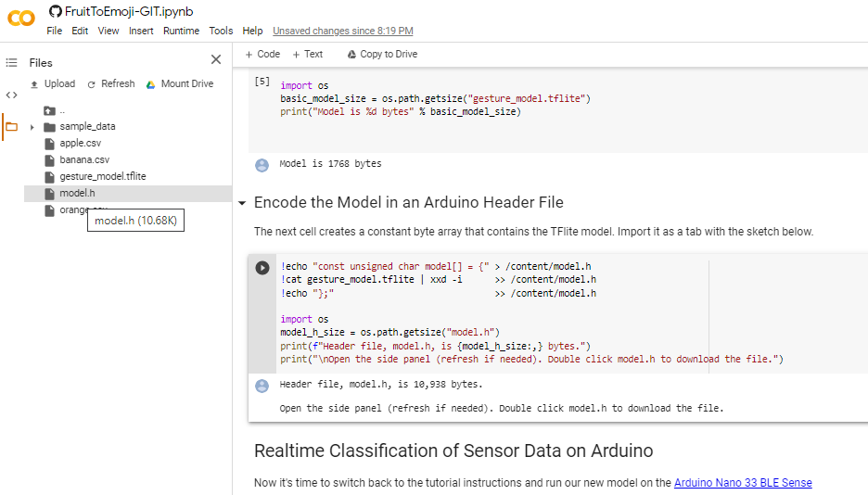Screen dimensions: 868x495
Task: Select the Files folder sidebar icon
Action: (x=11, y=126)
